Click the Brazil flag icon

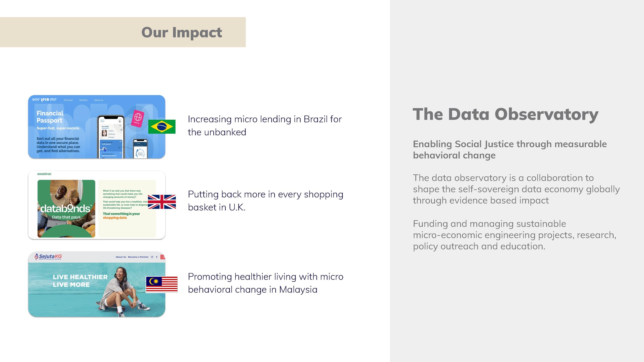click(162, 126)
